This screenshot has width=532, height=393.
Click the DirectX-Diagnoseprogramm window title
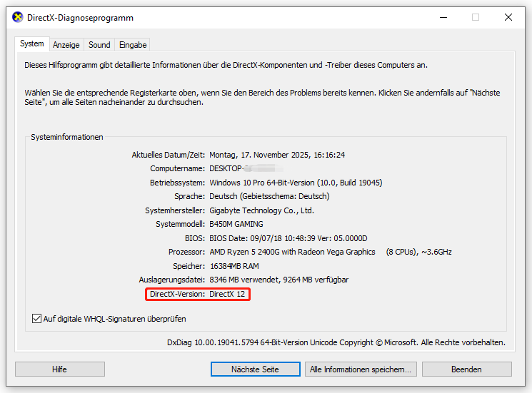80,18
